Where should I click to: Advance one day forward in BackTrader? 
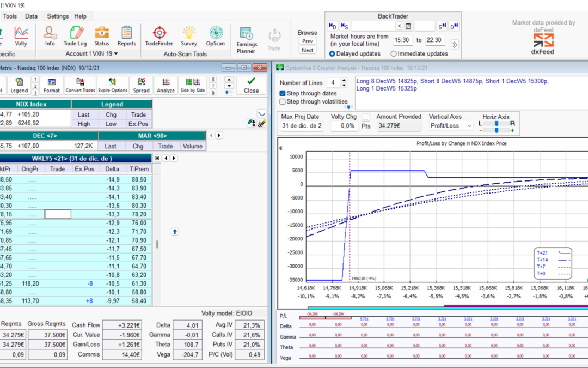point(454,26)
